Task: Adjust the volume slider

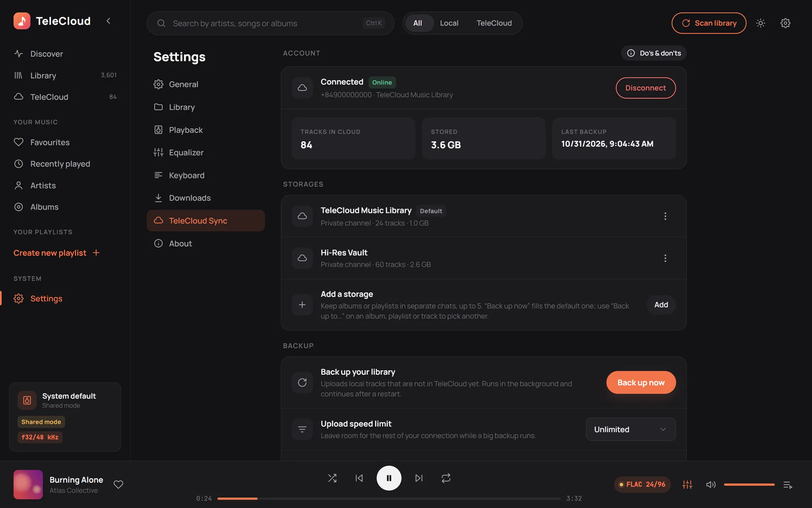Action: pyautogui.click(x=749, y=485)
